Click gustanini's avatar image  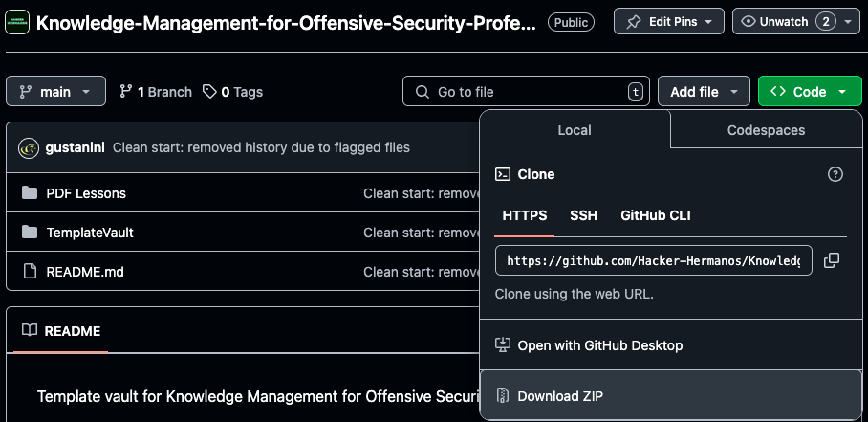pyautogui.click(x=29, y=148)
